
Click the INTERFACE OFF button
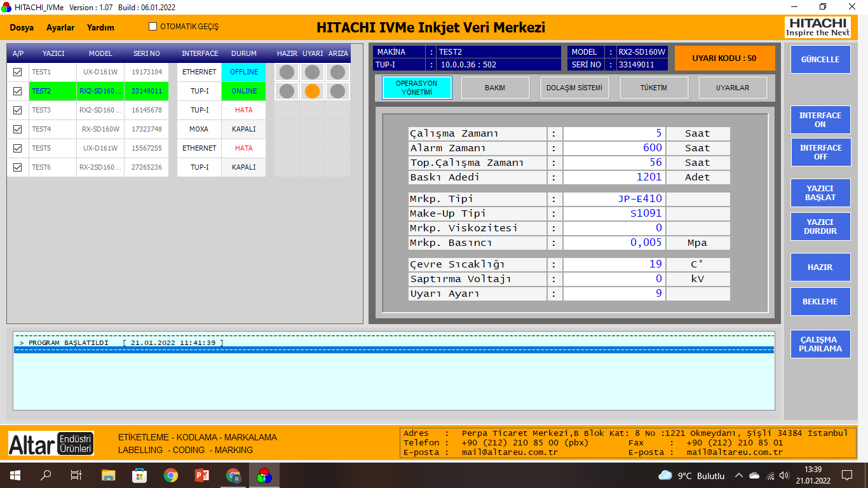820,152
